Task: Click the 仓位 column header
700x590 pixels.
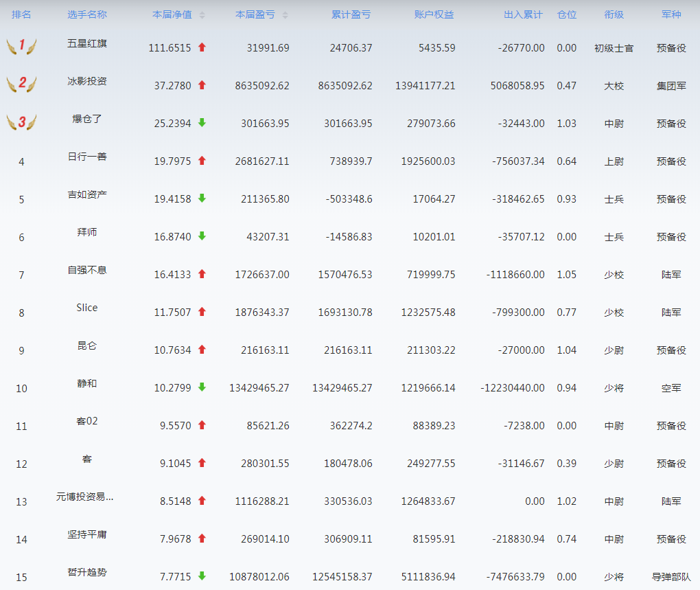Action: [567, 14]
